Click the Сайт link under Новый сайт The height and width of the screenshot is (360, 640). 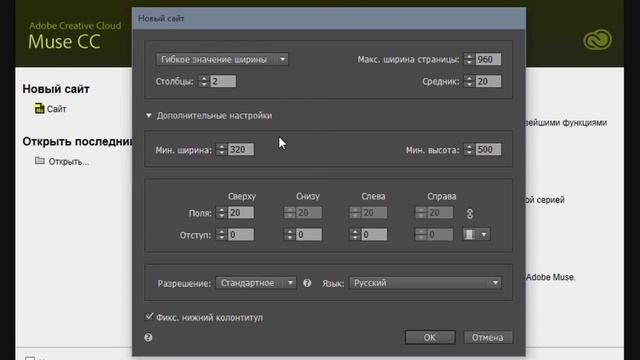[x=57, y=109]
